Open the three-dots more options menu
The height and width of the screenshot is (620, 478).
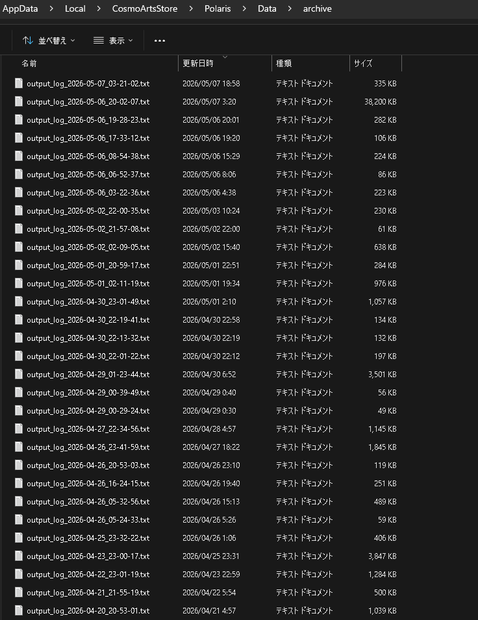(x=160, y=40)
